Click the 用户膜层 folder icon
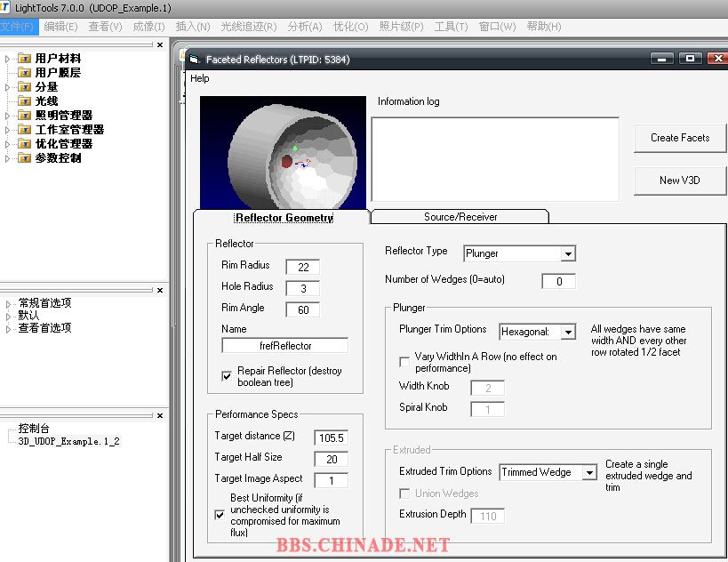Image resolution: width=728 pixels, height=562 pixels. click(x=25, y=73)
